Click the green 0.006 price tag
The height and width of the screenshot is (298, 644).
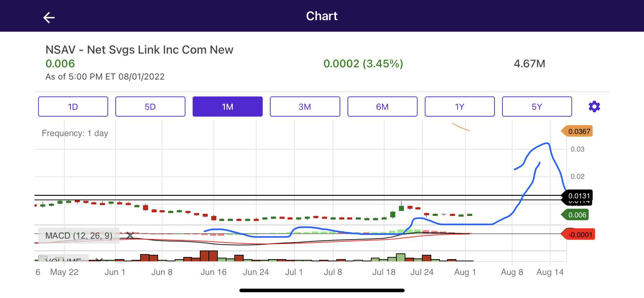pyautogui.click(x=575, y=215)
